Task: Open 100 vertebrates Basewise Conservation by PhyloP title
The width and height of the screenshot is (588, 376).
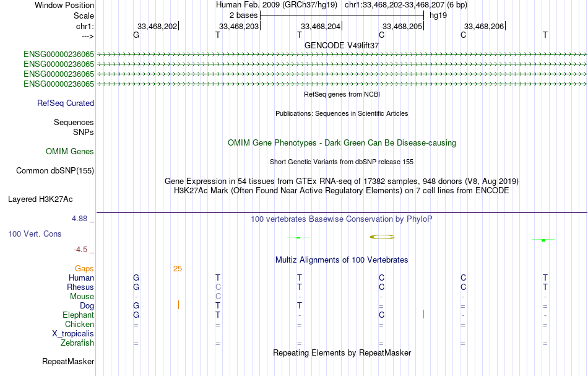Action: 342,219
